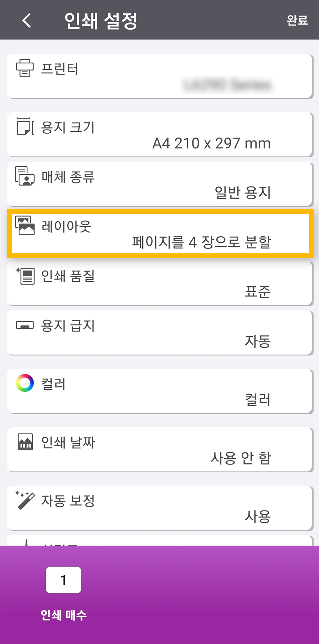Change the 일반 용지 media type value
This screenshot has width=319, height=644.
click(242, 192)
